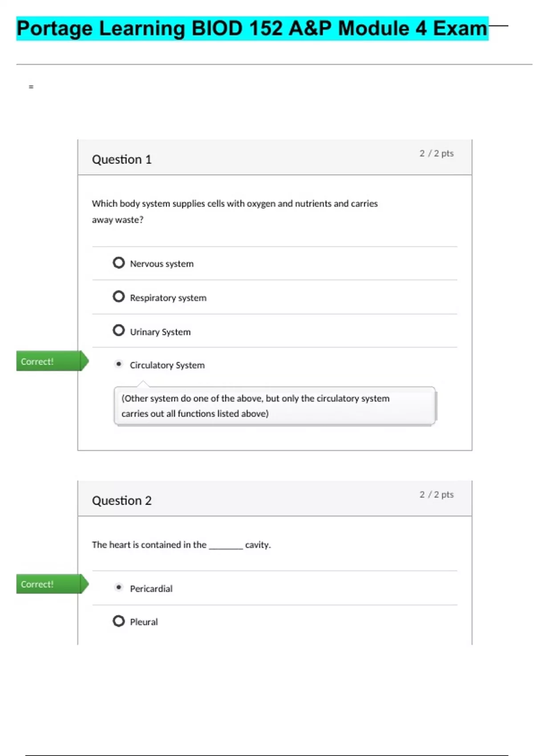Screen dimensions: 534x756
Task: Choose the Pleural answer option
Action: (x=118, y=621)
